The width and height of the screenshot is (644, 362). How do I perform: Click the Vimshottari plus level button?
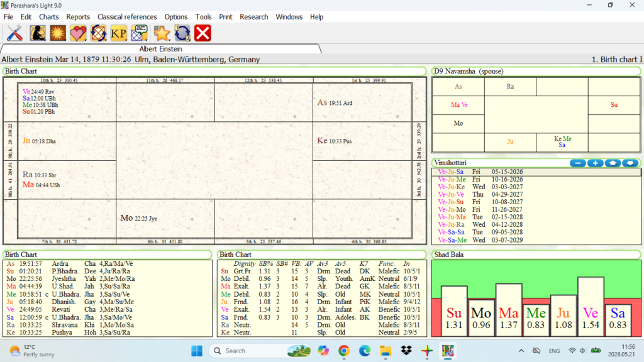595,163
